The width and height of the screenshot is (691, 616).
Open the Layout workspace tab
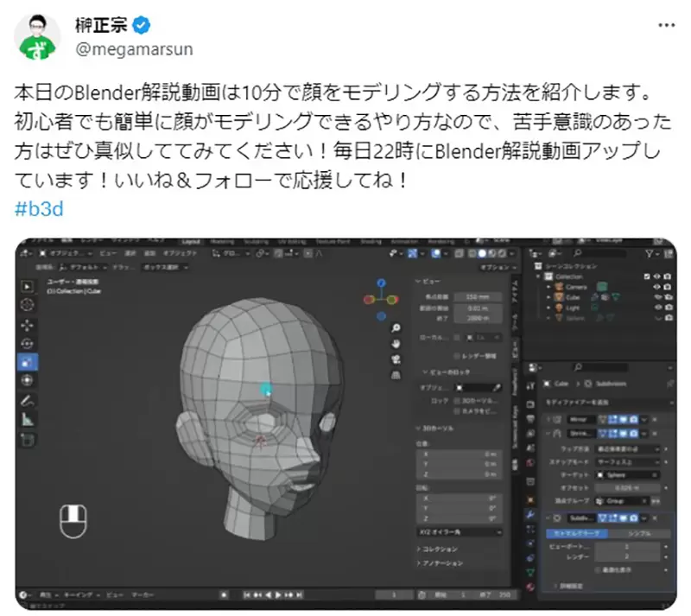coord(191,242)
